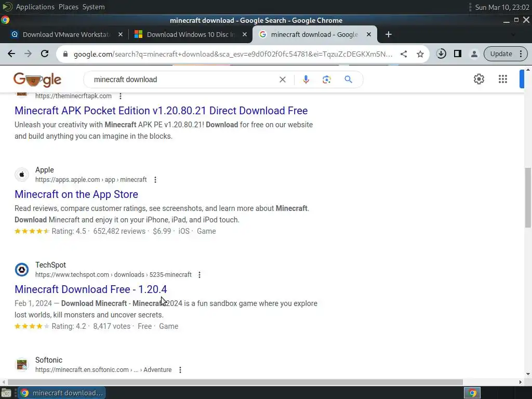Select minecraft download taskbar window button
This screenshot has width=532, height=399.
tap(61, 393)
